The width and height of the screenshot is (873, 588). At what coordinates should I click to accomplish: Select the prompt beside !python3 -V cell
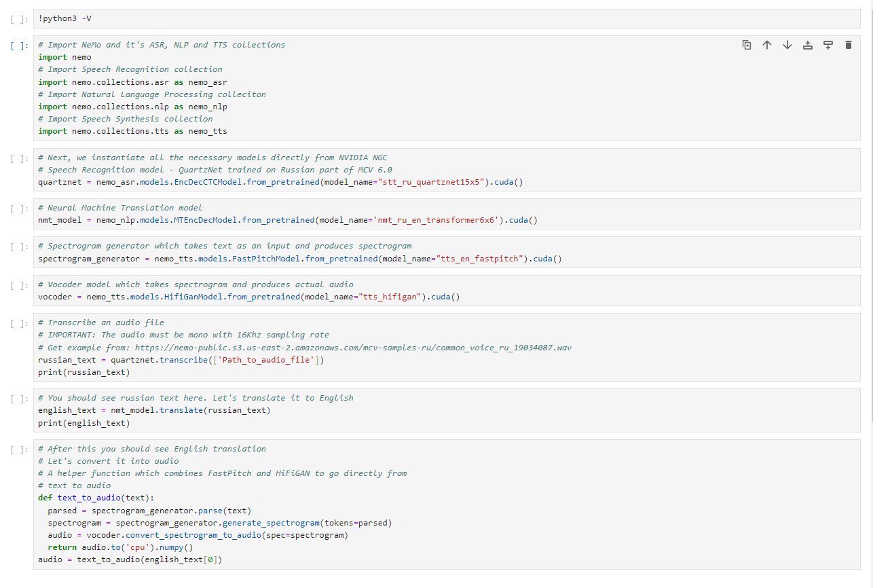(x=20, y=20)
